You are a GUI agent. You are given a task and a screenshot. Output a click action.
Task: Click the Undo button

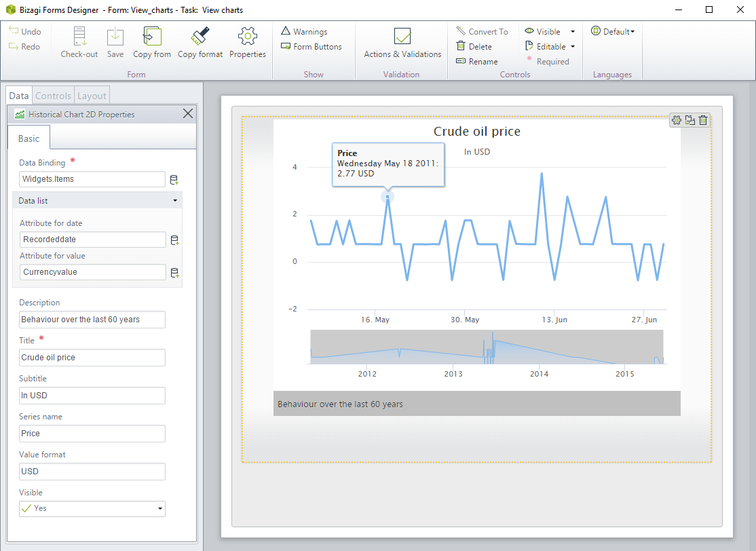point(25,31)
